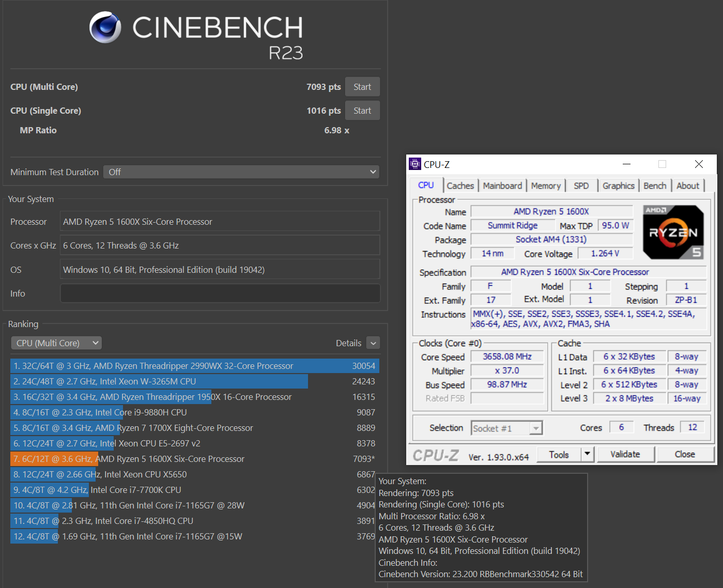Click the MP Ratio value 6.98 x
The height and width of the screenshot is (588, 723).
[337, 130]
